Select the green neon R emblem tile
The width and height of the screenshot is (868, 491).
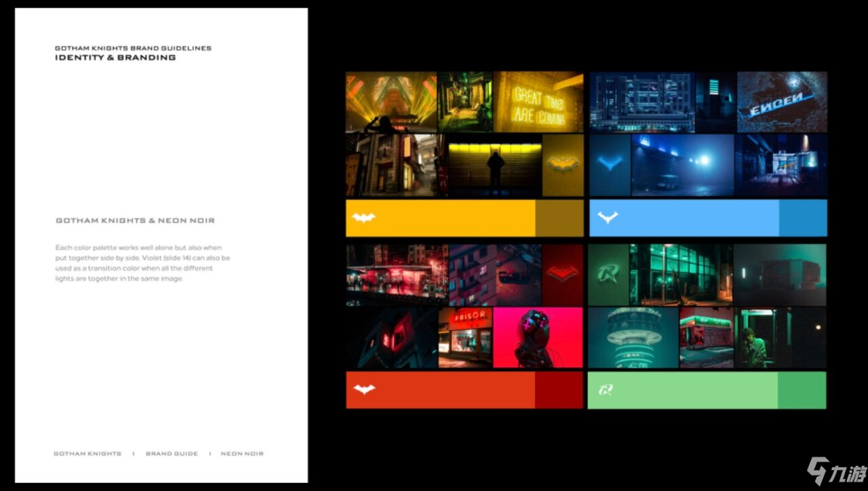(608, 275)
